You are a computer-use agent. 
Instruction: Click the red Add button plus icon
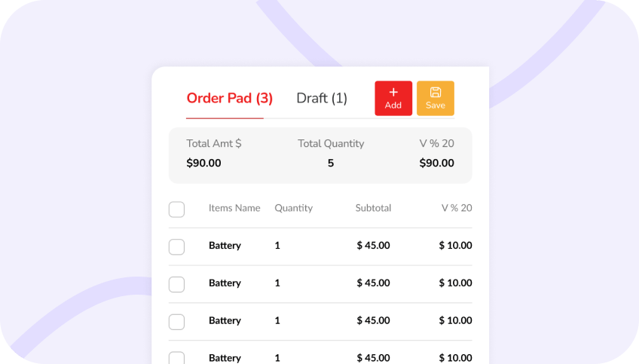pos(393,92)
